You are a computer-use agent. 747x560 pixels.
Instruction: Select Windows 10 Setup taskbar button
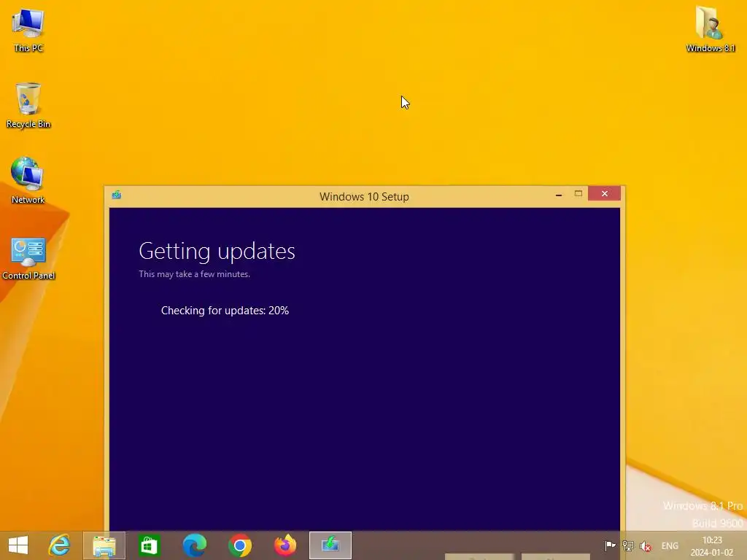(x=330, y=545)
